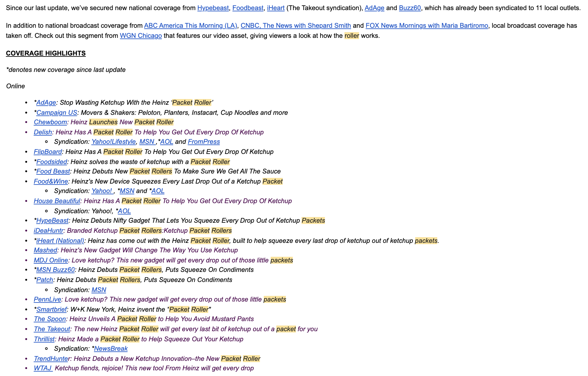Open the PennLive link
Screen dimensions: 588x376
(47, 299)
